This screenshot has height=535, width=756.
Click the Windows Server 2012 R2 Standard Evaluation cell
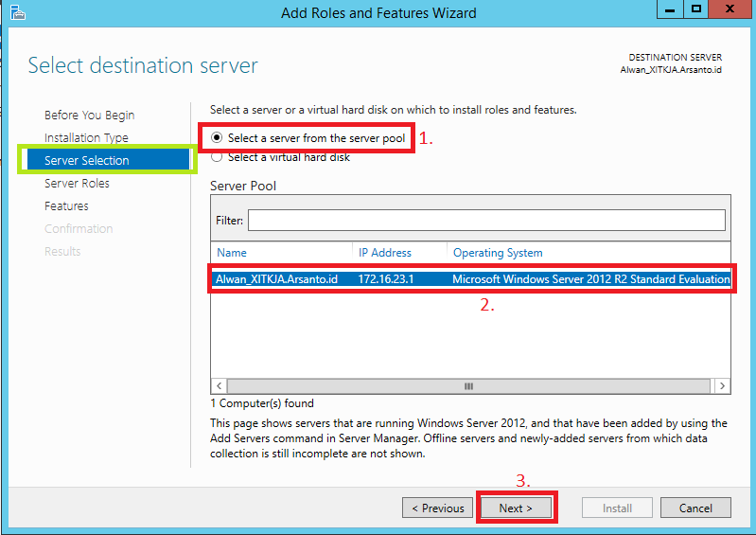pyautogui.click(x=590, y=279)
